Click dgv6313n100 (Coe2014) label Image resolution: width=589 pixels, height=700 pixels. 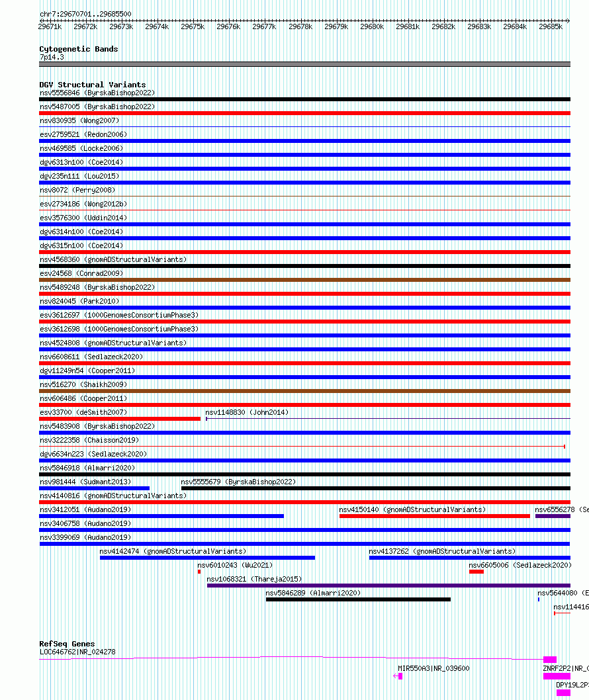(x=81, y=162)
